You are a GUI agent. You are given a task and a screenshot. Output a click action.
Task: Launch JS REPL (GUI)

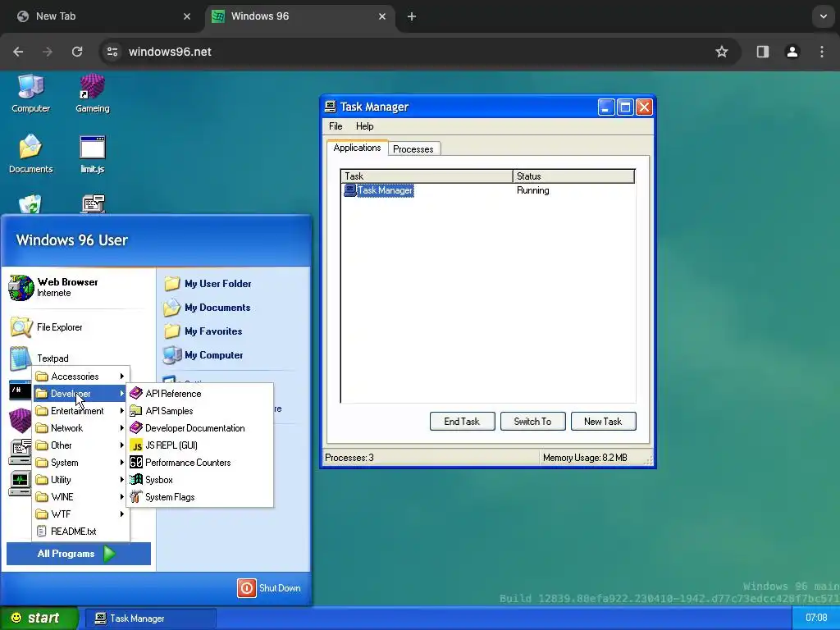pos(199,445)
